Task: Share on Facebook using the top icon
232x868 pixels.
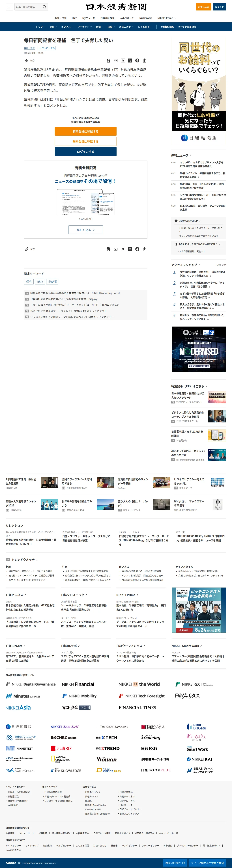Action: coord(137,61)
